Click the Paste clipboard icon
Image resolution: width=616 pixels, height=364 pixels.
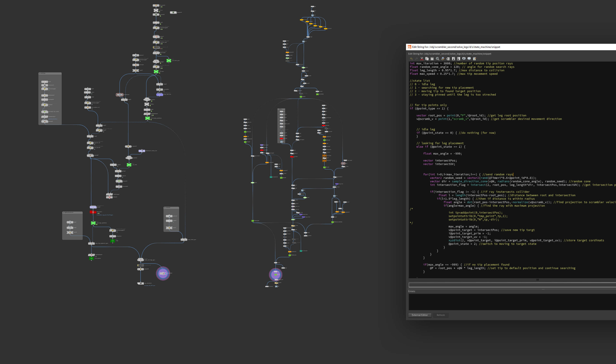coord(432,59)
